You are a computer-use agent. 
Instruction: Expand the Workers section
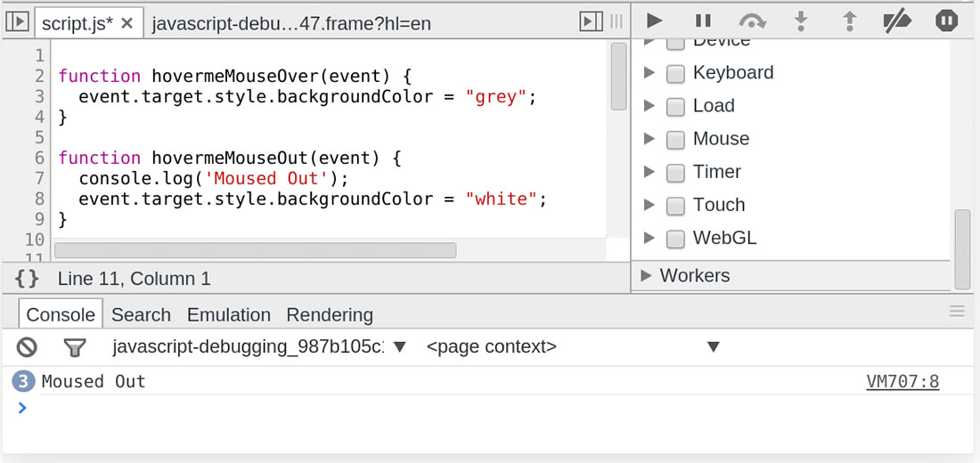click(x=646, y=275)
